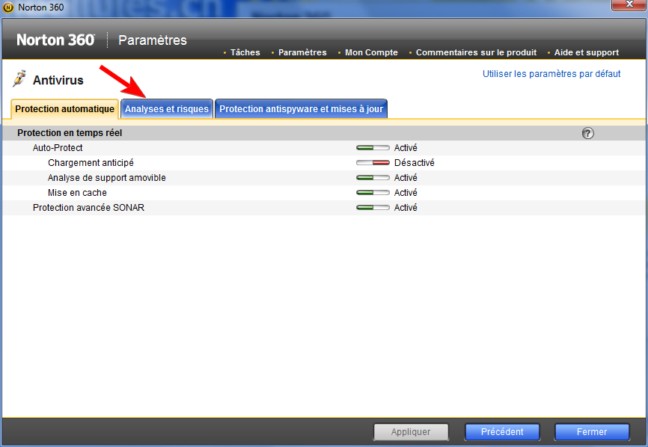Viewport: 648px width, 447px height.
Task: Switch to the Analyses et risques tab
Action: click(x=167, y=109)
